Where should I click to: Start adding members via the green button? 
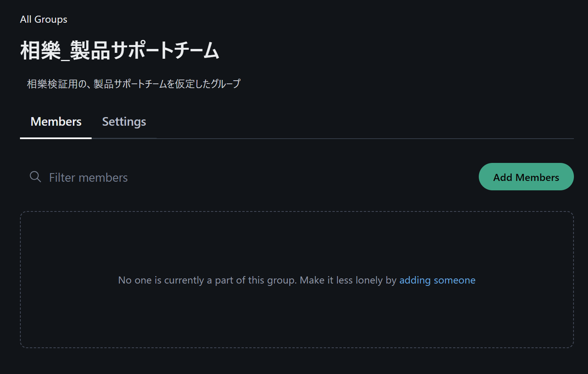click(526, 177)
